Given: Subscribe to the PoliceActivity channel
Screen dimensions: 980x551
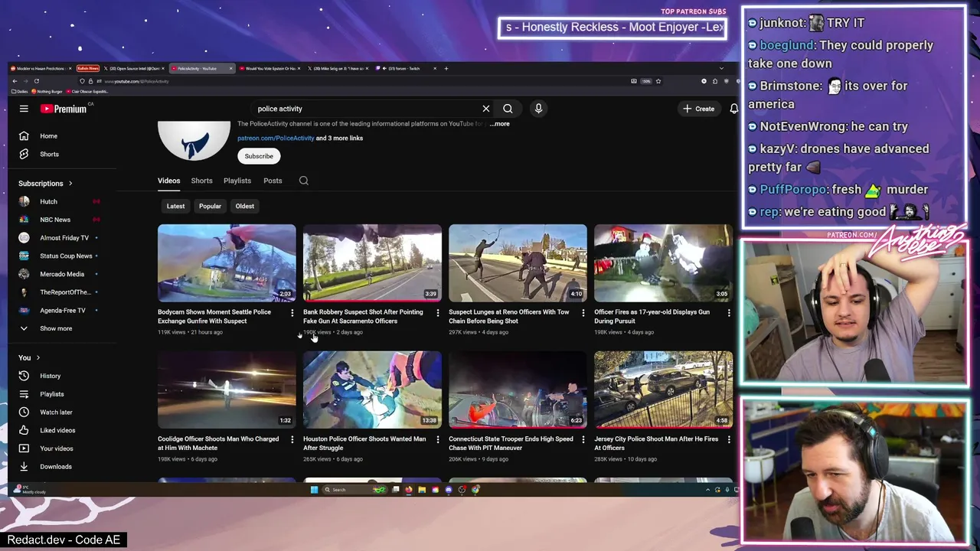Looking at the screenshot, I should pyautogui.click(x=259, y=156).
